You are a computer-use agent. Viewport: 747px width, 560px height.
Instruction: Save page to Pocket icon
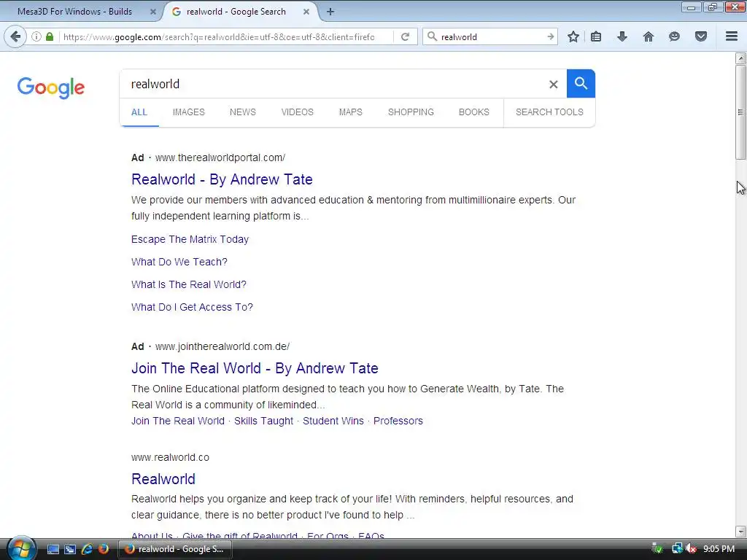[701, 36]
